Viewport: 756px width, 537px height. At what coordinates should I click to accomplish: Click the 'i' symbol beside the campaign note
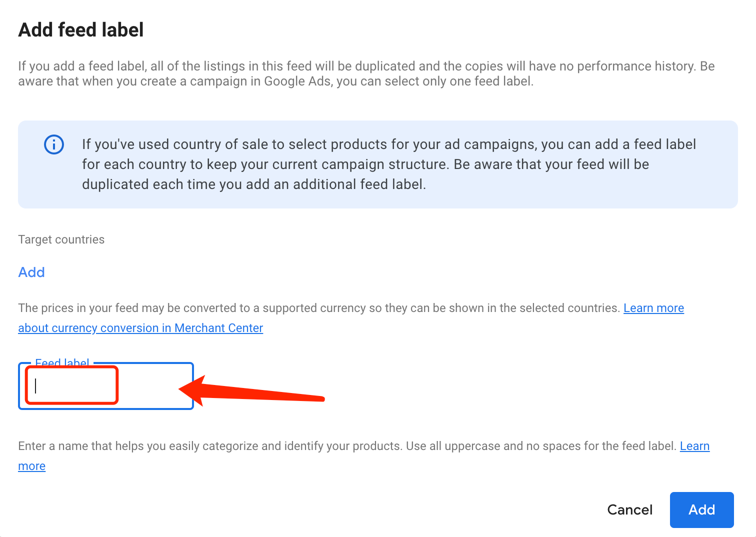point(53,144)
